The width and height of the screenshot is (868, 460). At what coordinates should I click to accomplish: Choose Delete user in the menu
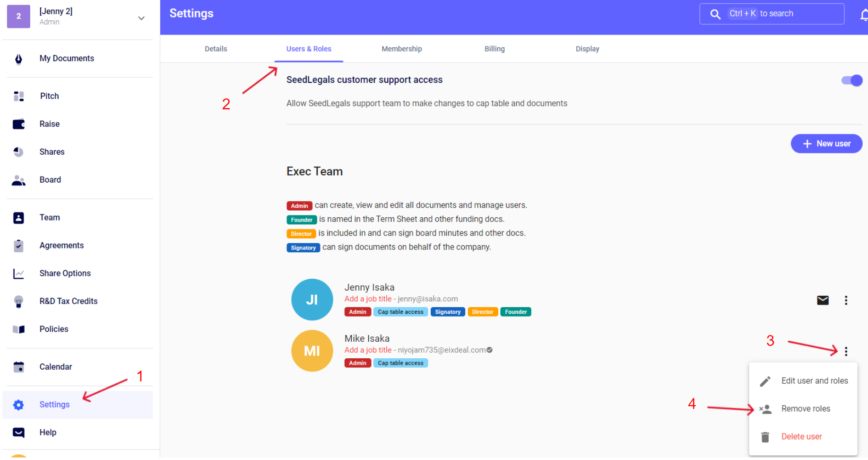click(801, 436)
